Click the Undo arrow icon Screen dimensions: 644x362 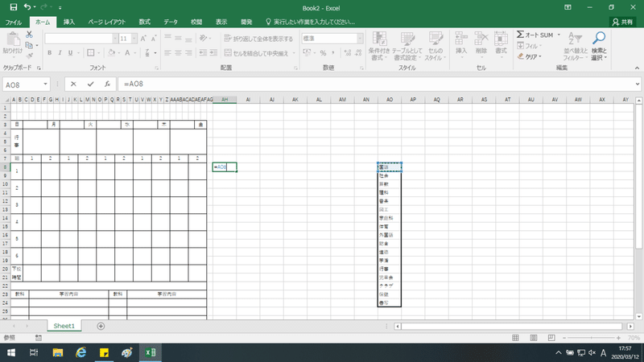(27, 7)
